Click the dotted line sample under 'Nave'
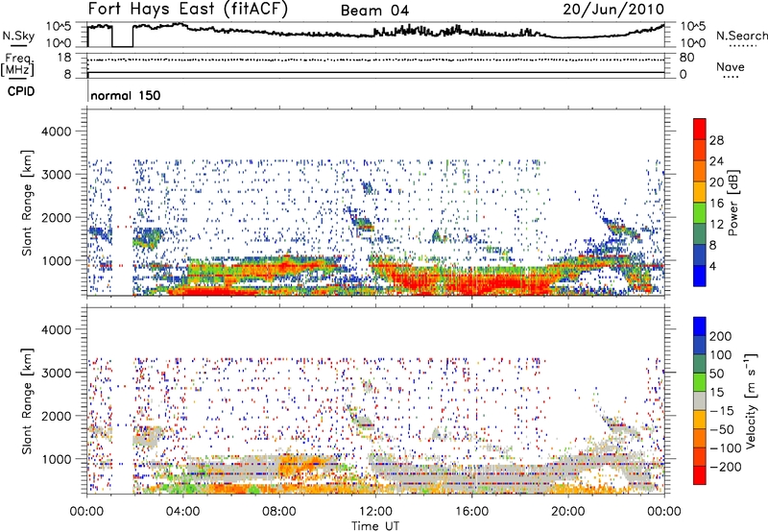This screenshot has height=532, width=768. click(x=731, y=77)
